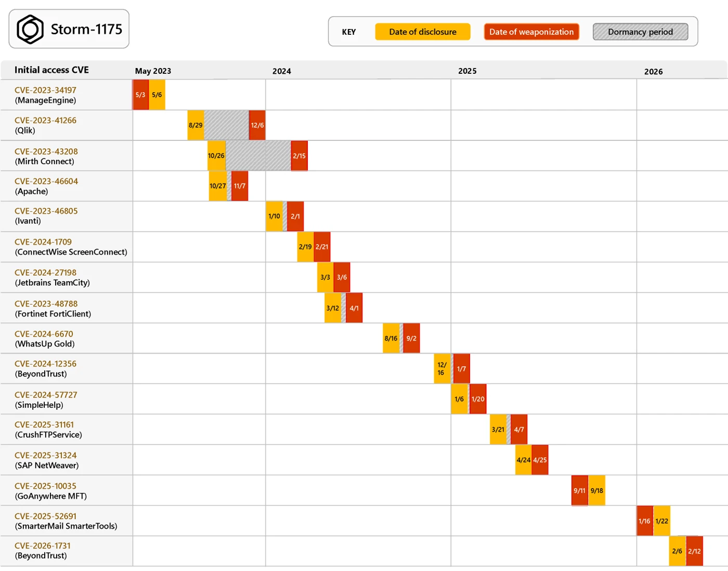Click the 1/22 disclosure block for SmarterMail
The width and height of the screenshot is (728, 571).
[662, 521]
